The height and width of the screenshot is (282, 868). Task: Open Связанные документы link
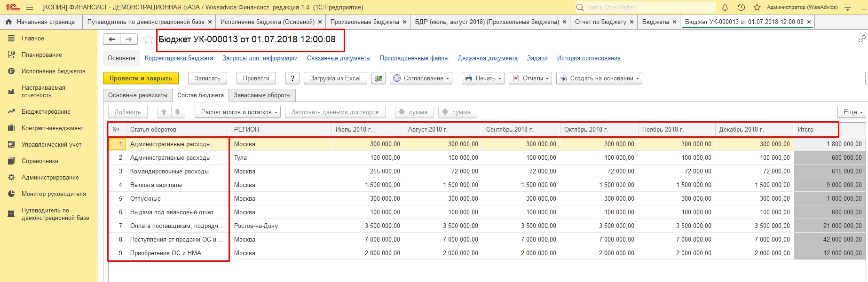339,58
